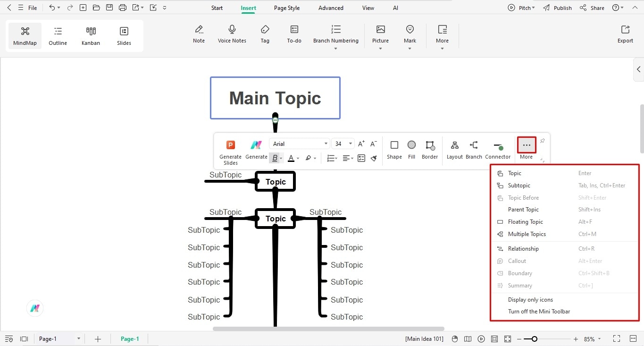Image resolution: width=644 pixels, height=346 pixels.
Task: Add Voice Notes to the topic
Action: point(232,34)
